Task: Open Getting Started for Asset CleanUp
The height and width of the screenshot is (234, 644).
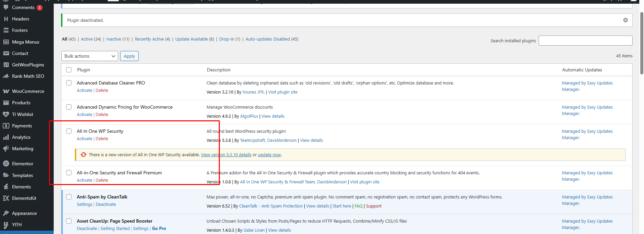Action: coord(115,229)
